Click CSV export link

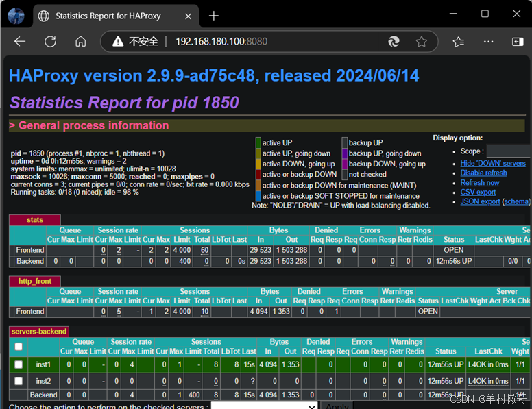(x=478, y=192)
